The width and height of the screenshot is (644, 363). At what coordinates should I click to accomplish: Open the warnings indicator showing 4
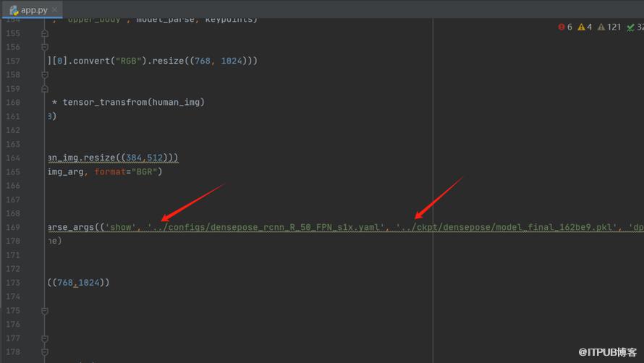click(x=585, y=27)
